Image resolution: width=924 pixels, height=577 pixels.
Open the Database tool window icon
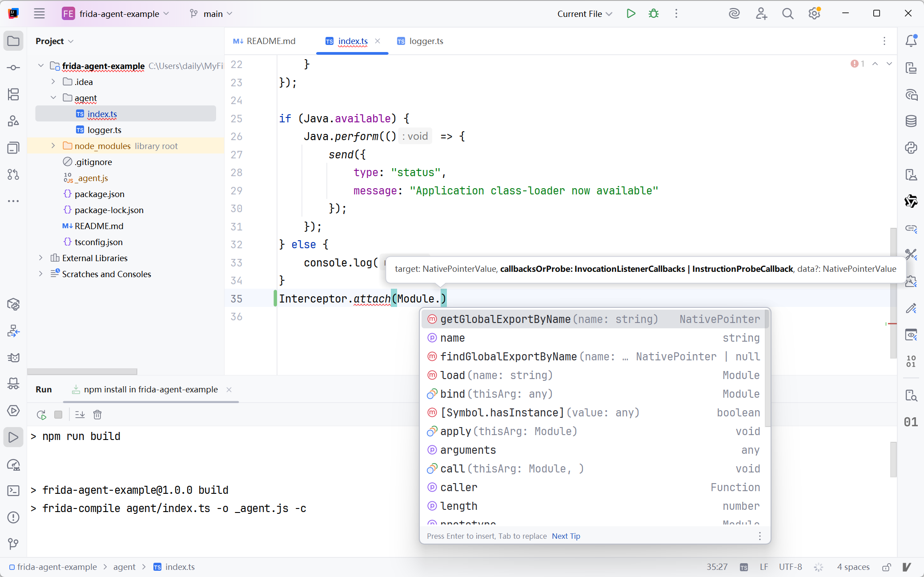(x=911, y=121)
